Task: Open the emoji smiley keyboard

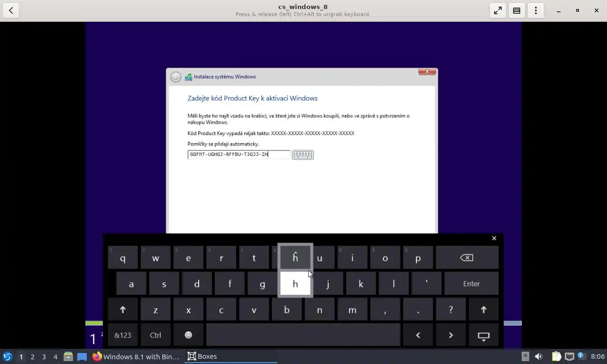Action: (188, 335)
